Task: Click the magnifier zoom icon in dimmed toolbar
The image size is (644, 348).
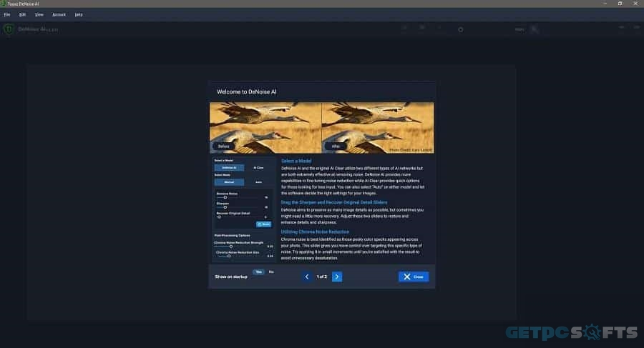Action: pyautogui.click(x=534, y=29)
